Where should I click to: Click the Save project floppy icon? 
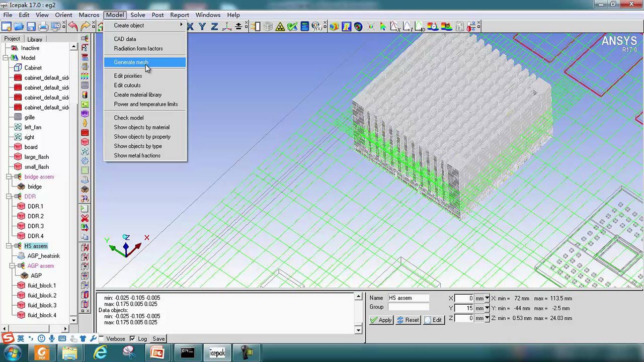[x=31, y=27]
